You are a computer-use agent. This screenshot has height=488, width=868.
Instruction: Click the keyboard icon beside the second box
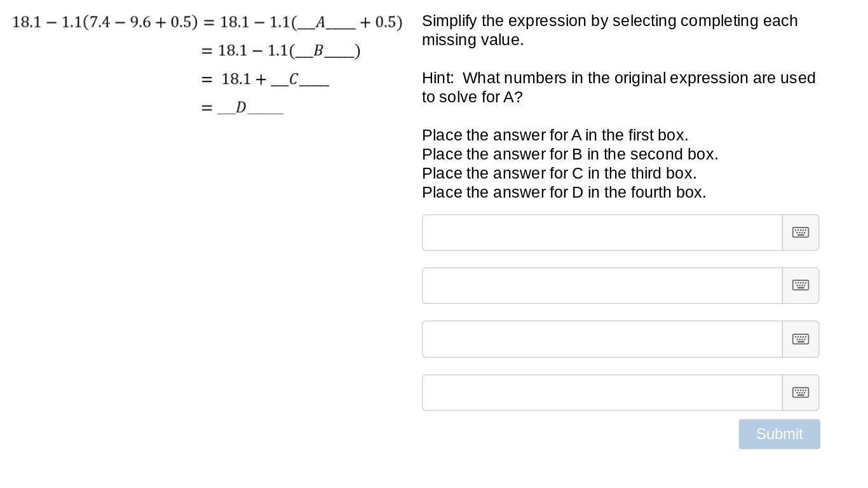pos(800,285)
